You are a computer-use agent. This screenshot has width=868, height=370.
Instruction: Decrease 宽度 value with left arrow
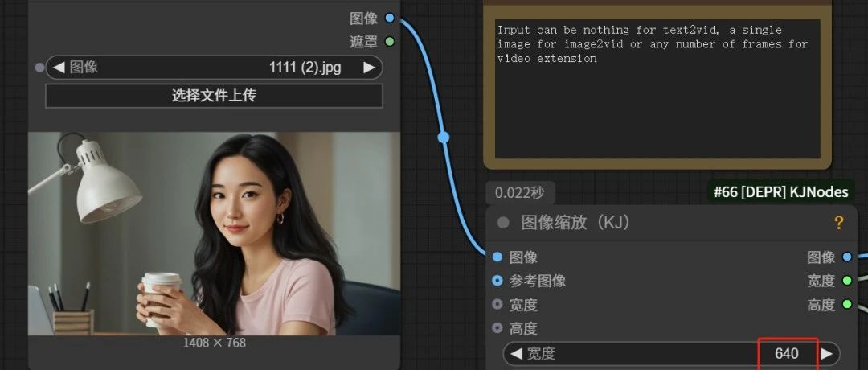tap(516, 353)
